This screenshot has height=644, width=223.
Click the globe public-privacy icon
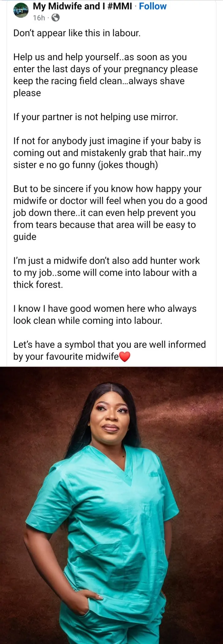[55, 18]
